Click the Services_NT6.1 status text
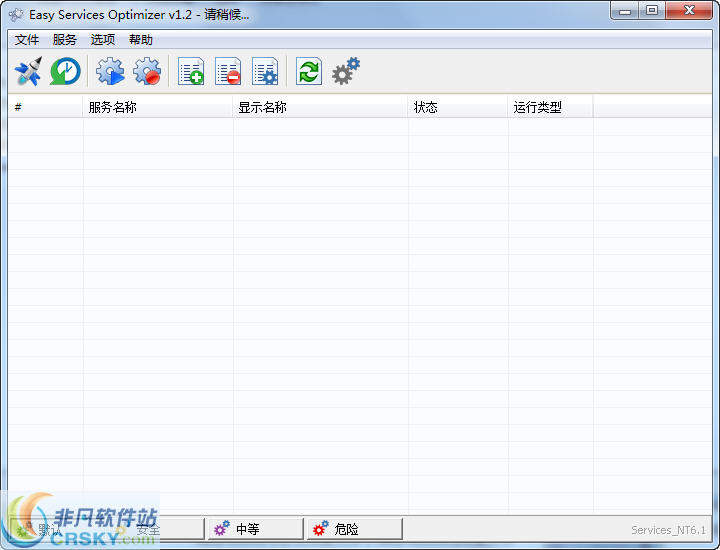This screenshot has height=550, width=720. (668, 530)
